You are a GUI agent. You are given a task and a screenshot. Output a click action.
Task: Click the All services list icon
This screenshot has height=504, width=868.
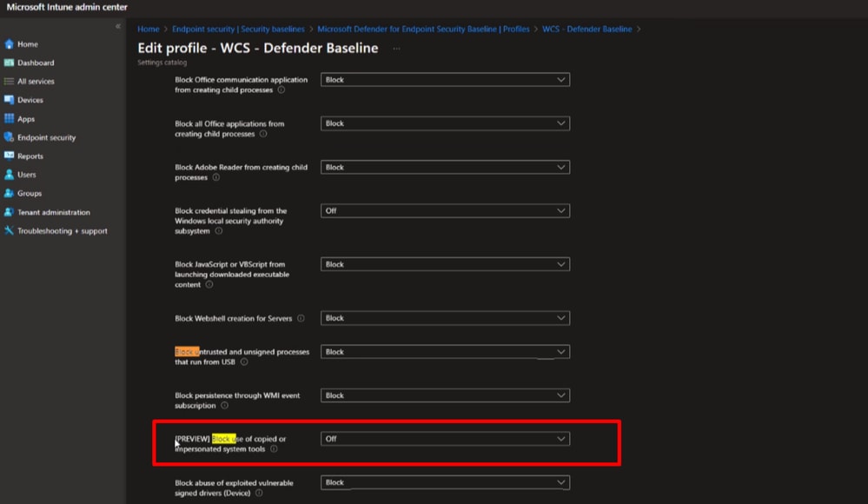click(x=9, y=81)
